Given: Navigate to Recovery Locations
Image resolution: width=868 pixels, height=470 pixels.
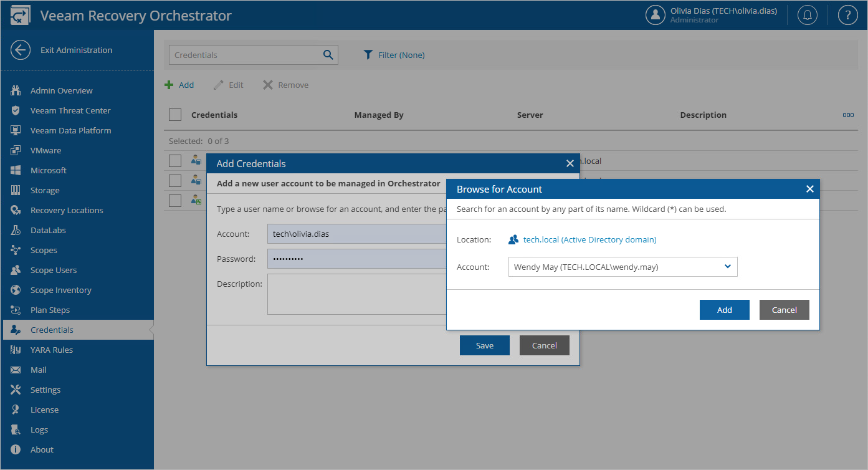Looking at the screenshot, I should tap(67, 209).
